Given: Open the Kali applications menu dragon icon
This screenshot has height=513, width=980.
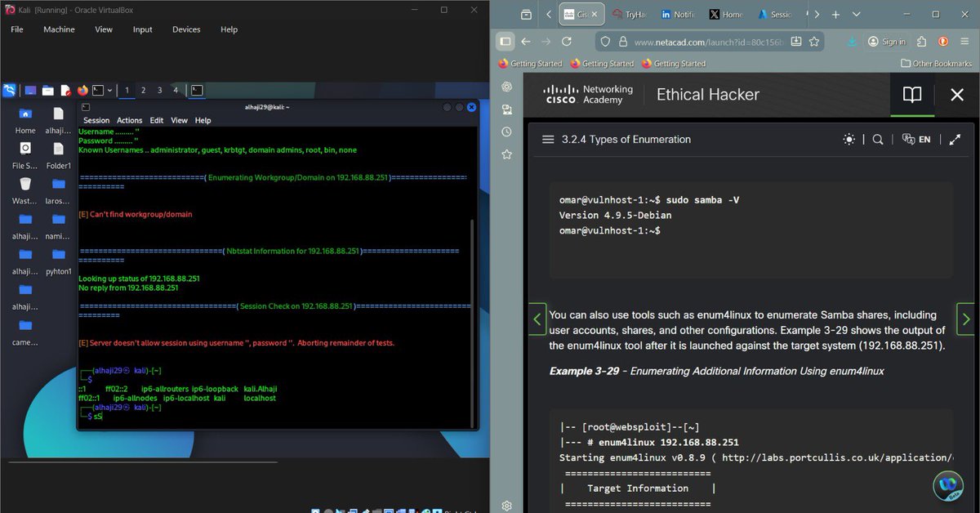Looking at the screenshot, I should [x=9, y=90].
